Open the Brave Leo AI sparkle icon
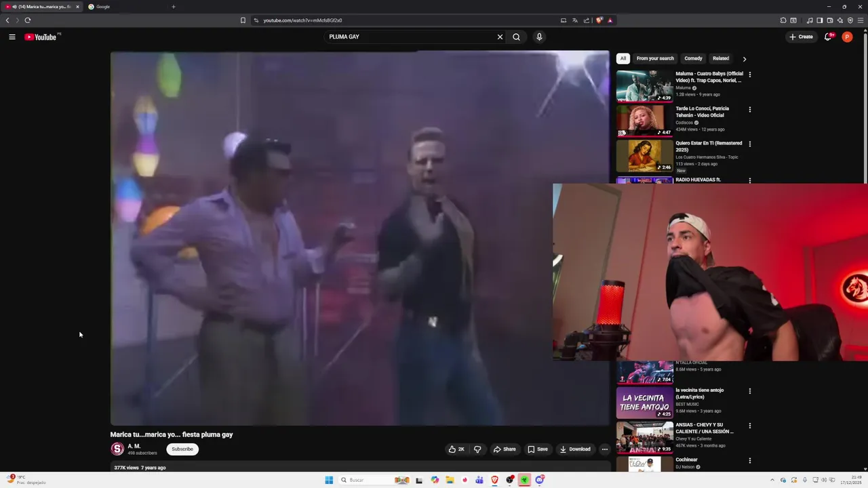868x488 pixels. coord(840,20)
